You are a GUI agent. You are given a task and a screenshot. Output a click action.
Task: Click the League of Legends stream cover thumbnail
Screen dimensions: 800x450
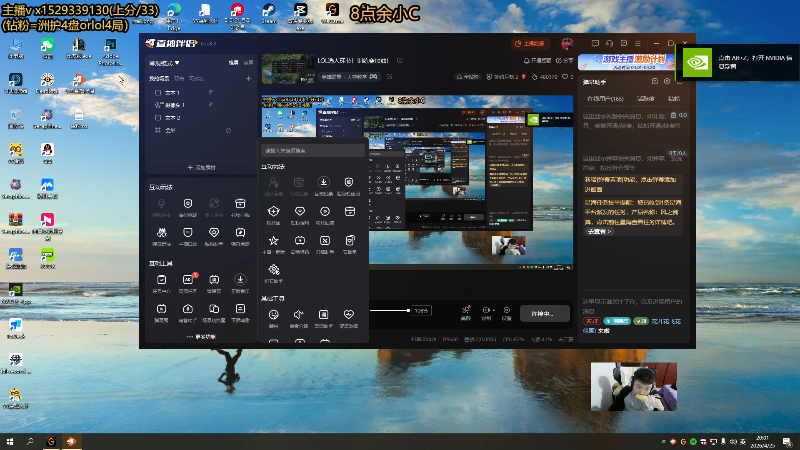(288, 69)
